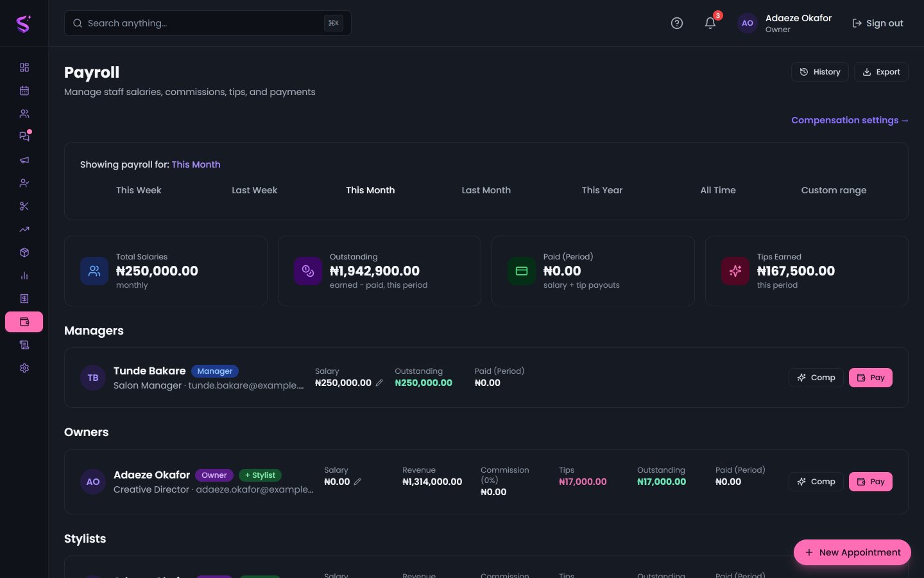This screenshot has width=924, height=578.
Task: Pay Tunde Bakare
Action: (871, 378)
